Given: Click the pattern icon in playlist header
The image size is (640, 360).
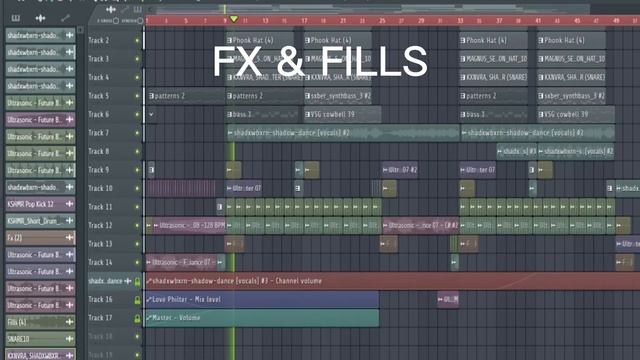Looking at the screenshot, I should (138, 9).
